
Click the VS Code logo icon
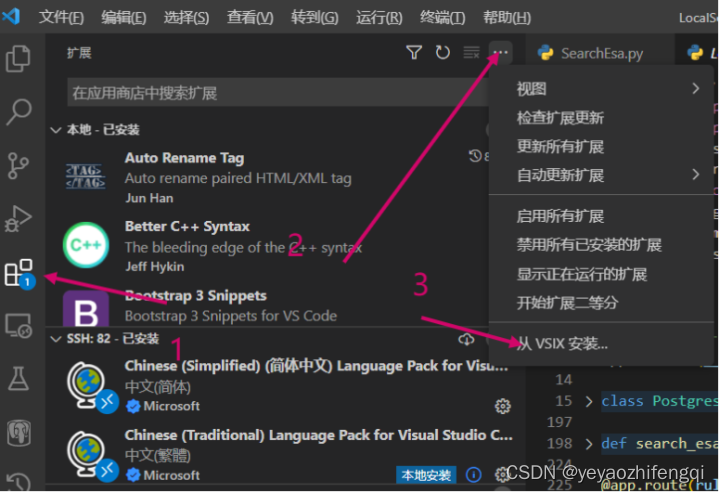click(x=11, y=16)
